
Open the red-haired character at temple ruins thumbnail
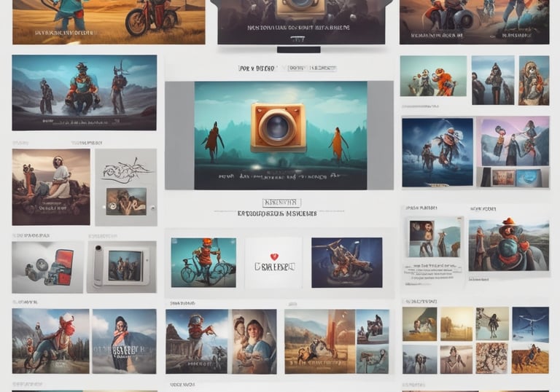(x=197, y=342)
